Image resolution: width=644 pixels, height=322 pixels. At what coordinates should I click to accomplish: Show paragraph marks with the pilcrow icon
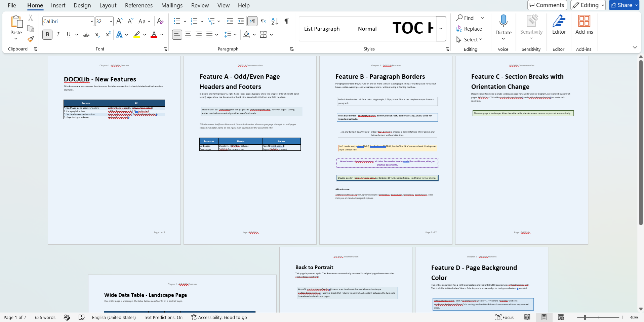pos(287,21)
